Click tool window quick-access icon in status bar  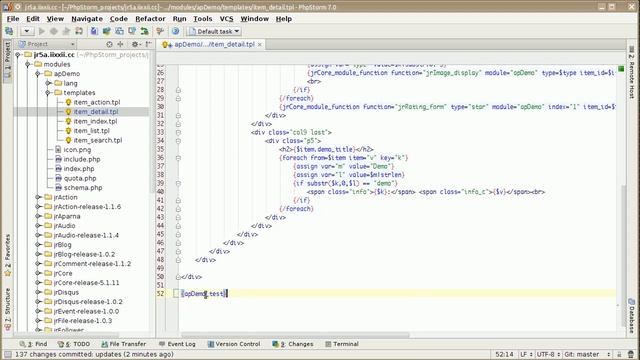pos(7,354)
